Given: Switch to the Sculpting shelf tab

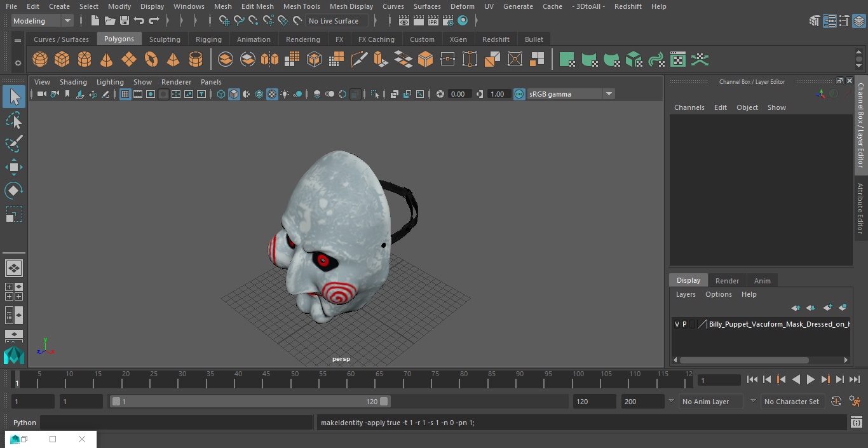Looking at the screenshot, I should pos(165,39).
